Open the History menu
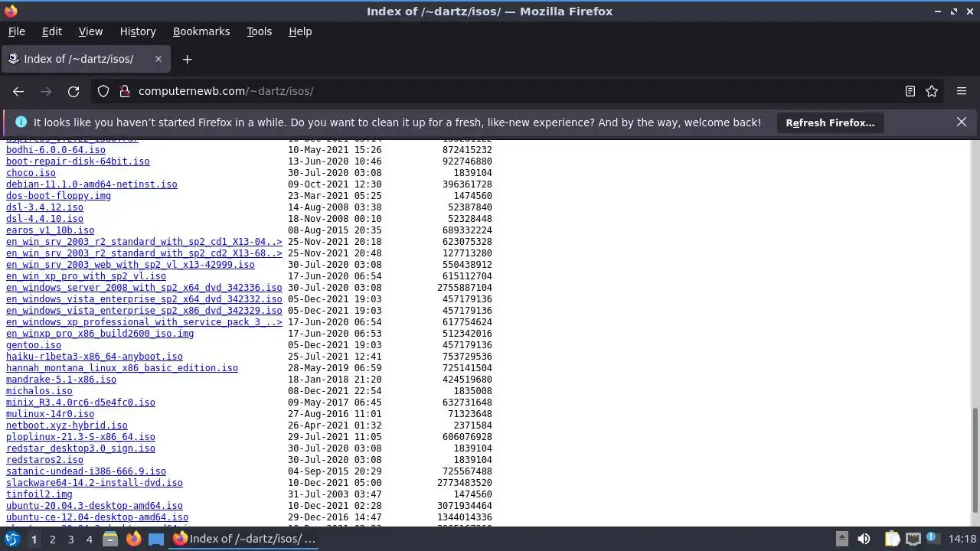This screenshot has height=551, width=980. [138, 31]
